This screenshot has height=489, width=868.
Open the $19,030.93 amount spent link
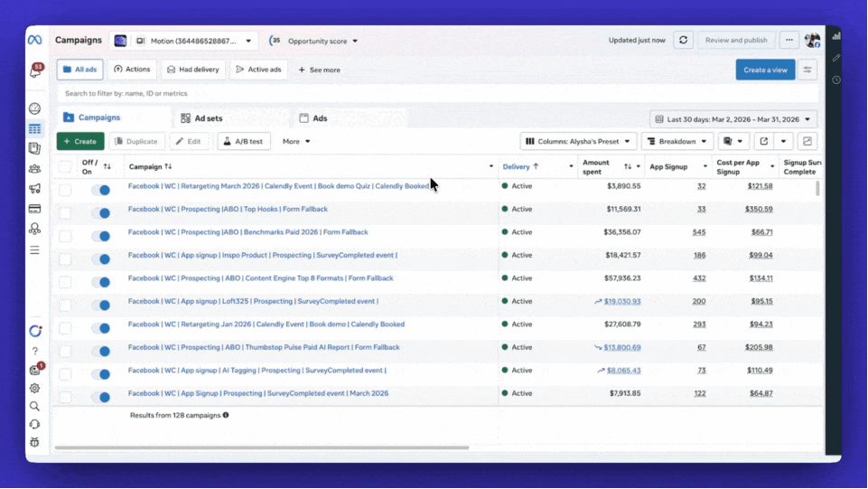coord(622,301)
